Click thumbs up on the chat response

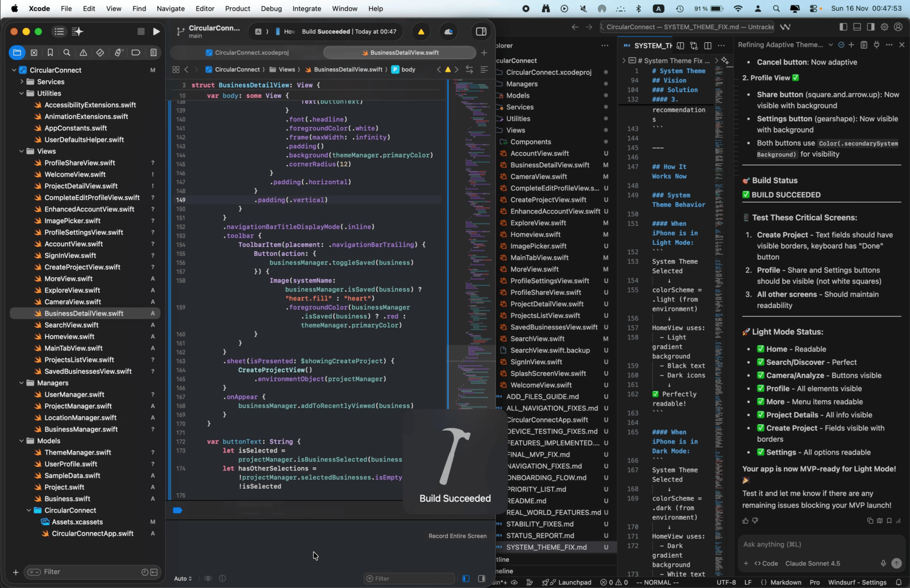tap(745, 521)
